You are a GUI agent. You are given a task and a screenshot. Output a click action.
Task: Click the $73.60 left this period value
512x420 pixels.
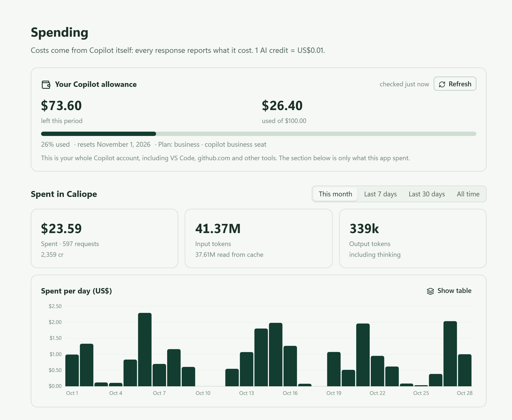point(61,105)
